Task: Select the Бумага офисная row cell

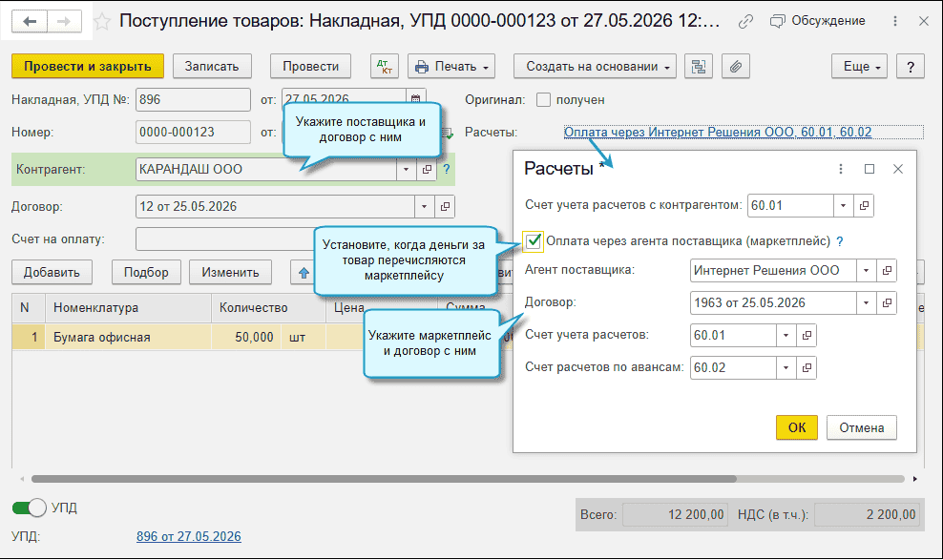Action: point(128,337)
